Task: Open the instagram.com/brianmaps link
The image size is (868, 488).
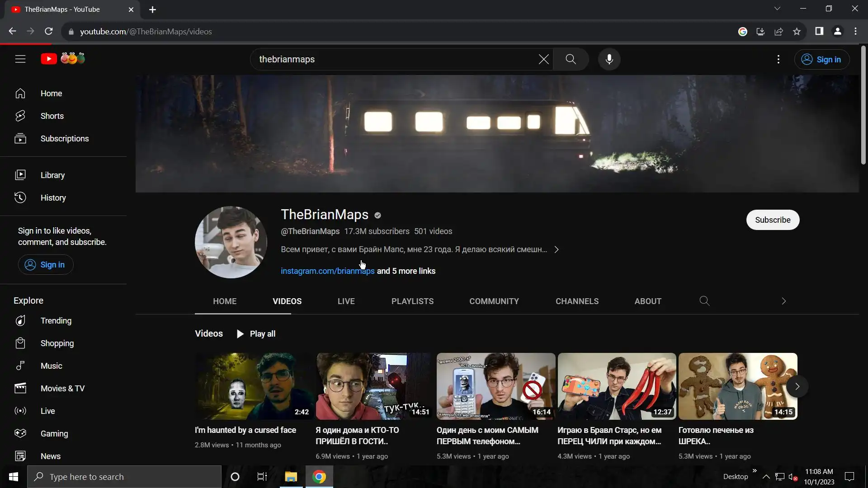Action: pyautogui.click(x=327, y=271)
